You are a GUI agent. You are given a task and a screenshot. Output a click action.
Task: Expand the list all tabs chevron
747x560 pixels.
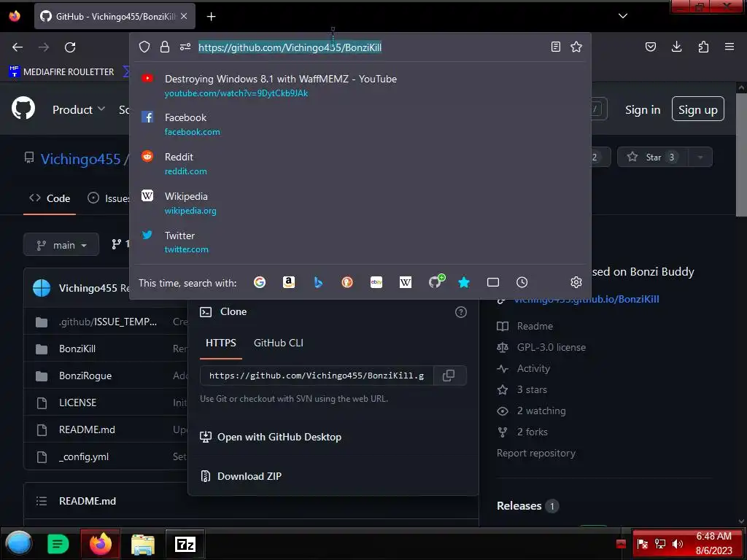pyautogui.click(x=623, y=16)
